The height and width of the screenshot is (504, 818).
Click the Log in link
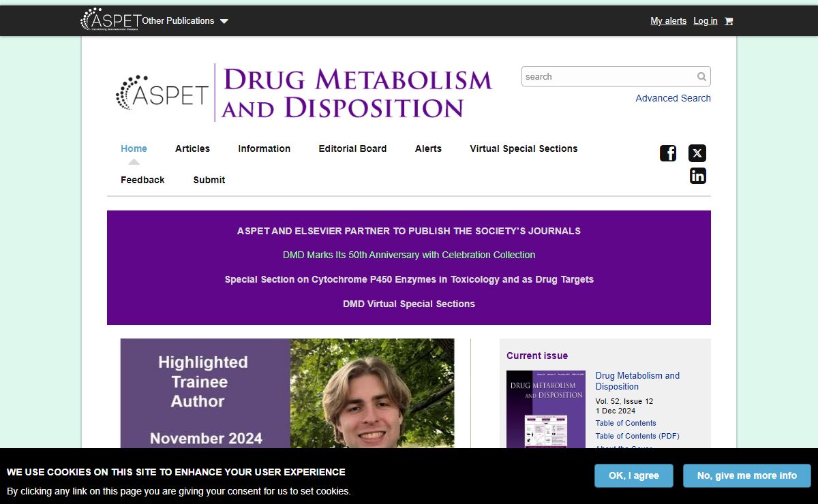coord(705,21)
